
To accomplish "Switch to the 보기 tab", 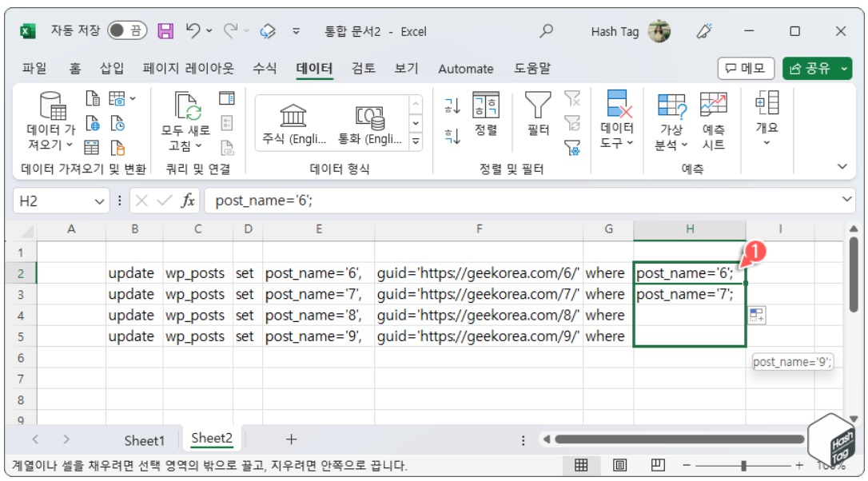I will tap(406, 69).
